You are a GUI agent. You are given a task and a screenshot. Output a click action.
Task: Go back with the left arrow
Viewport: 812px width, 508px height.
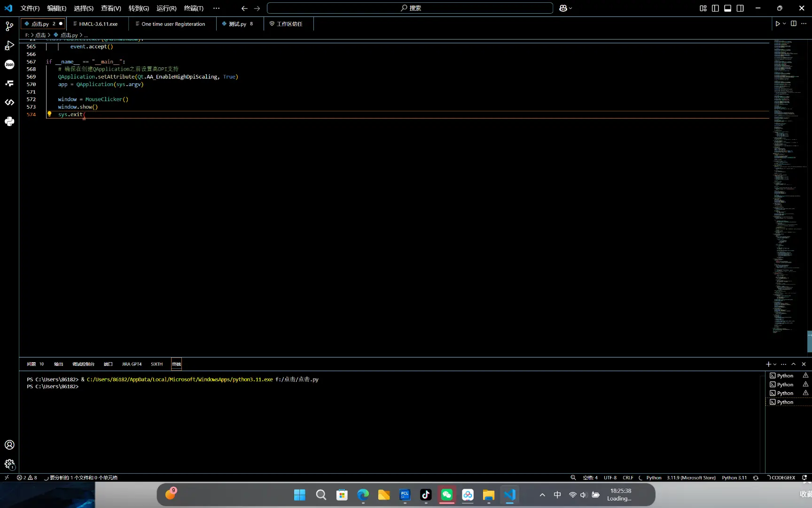click(244, 8)
